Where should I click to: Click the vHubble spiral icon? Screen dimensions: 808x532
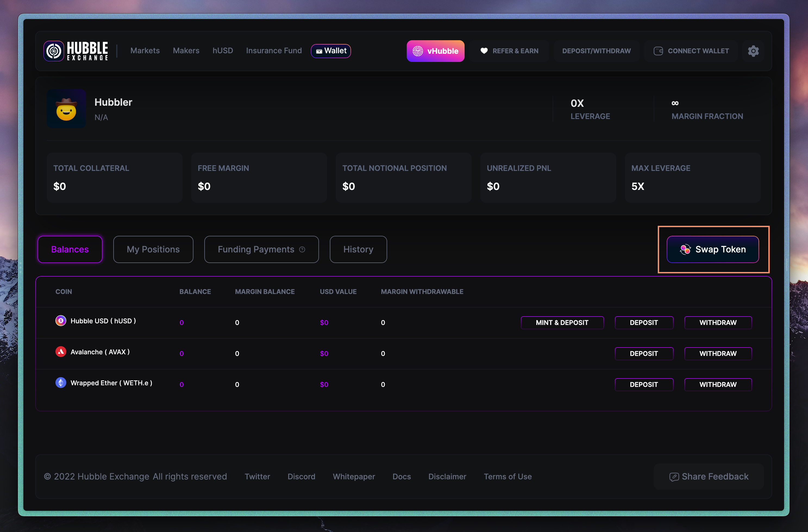coord(418,51)
